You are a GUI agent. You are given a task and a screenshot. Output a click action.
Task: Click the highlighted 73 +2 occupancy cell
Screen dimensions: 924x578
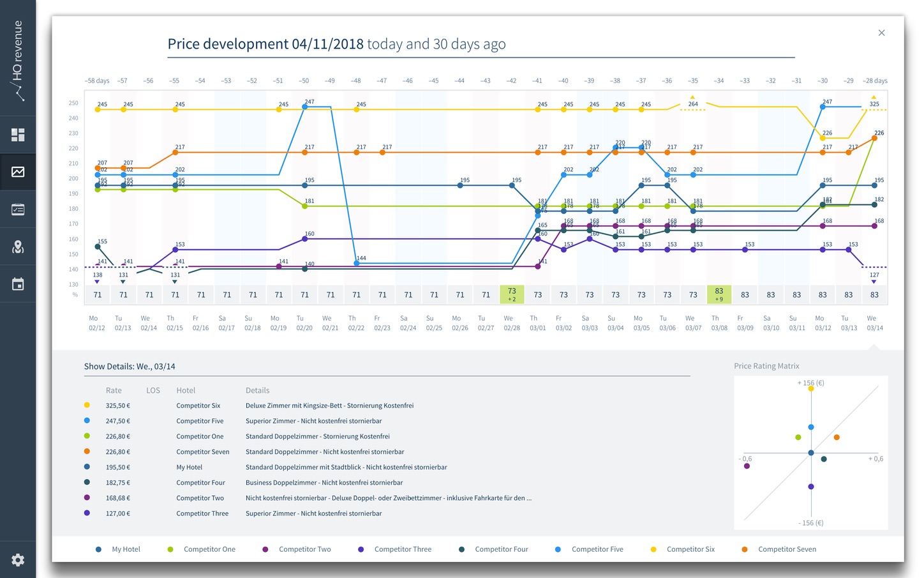[x=512, y=294]
